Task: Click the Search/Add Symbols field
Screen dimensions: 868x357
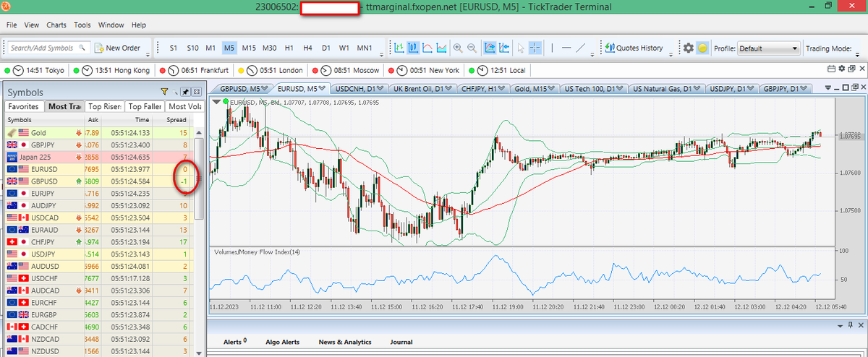Action: point(48,48)
